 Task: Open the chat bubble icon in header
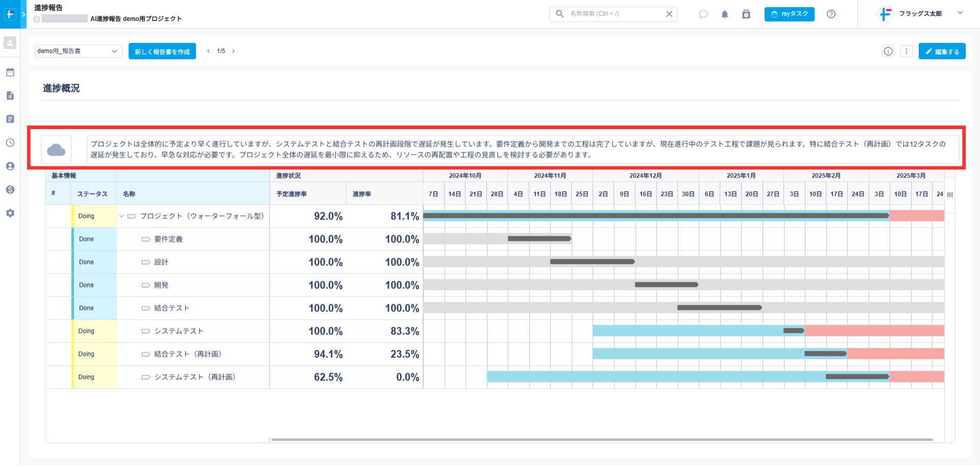[x=703, y=14]
